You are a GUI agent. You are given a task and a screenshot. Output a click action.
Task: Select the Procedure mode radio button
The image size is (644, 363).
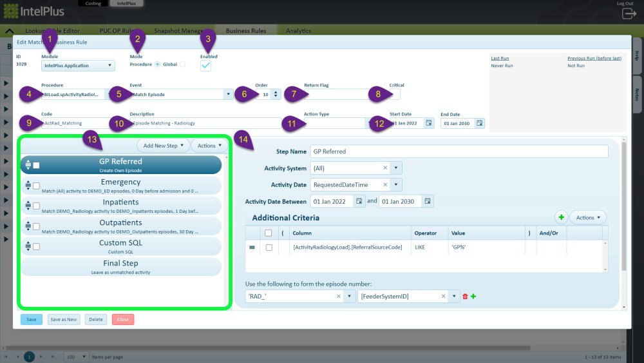pyautogui.click(x=157, y=64)
